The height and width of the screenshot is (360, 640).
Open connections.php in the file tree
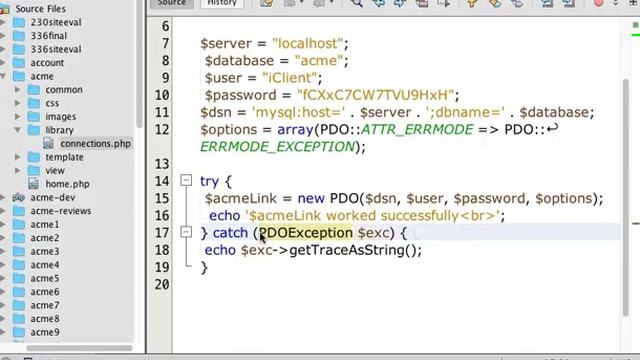[96, 144]
